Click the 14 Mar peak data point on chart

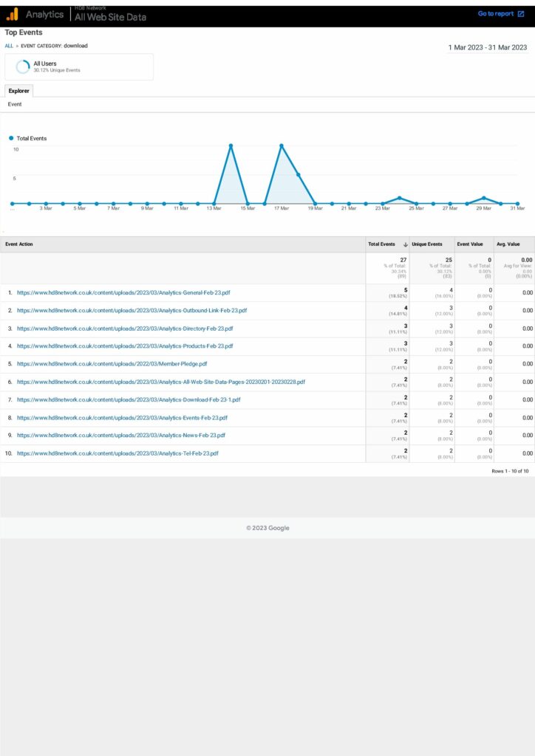(x=231, y=145)
